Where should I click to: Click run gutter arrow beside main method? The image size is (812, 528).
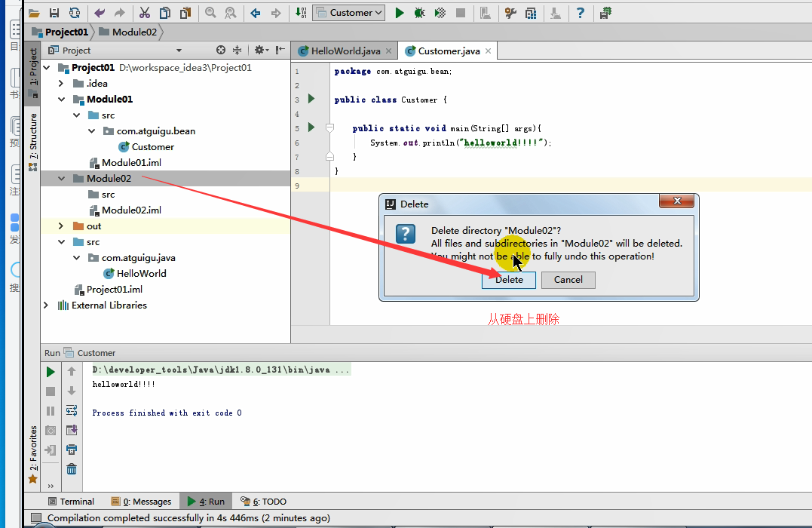point(311,127)
